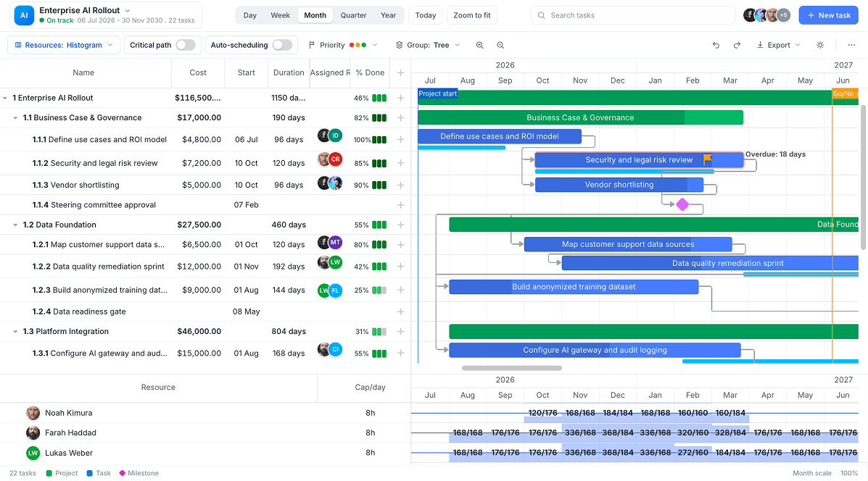Click plus icon on Business Case & Governance row

pyautogui.click(x=400, y=118)
